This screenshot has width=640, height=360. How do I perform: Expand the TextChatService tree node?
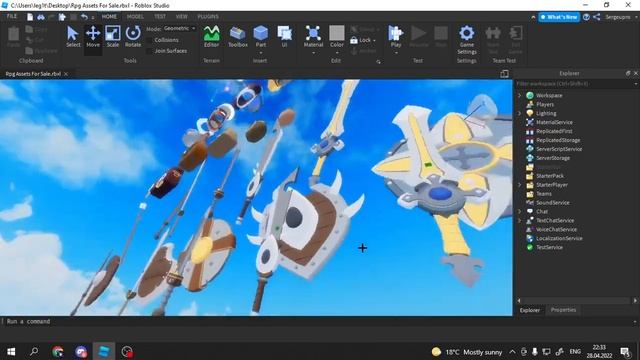[520, 220]
